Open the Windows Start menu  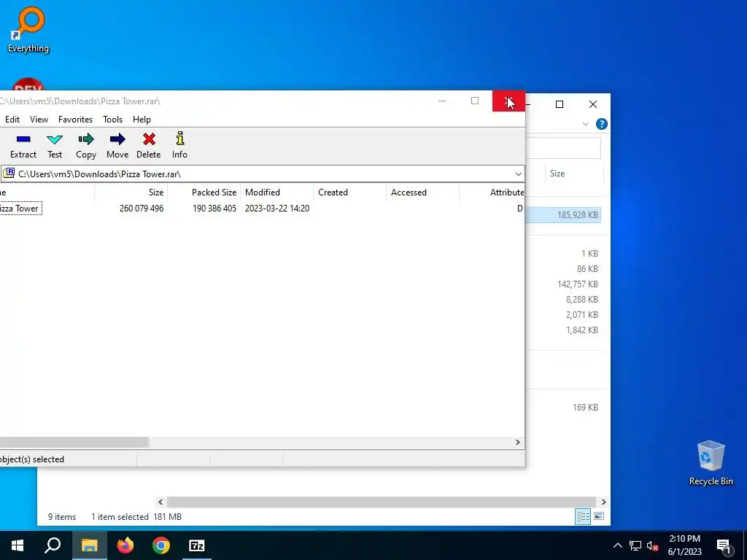click(x=18, y=545)
